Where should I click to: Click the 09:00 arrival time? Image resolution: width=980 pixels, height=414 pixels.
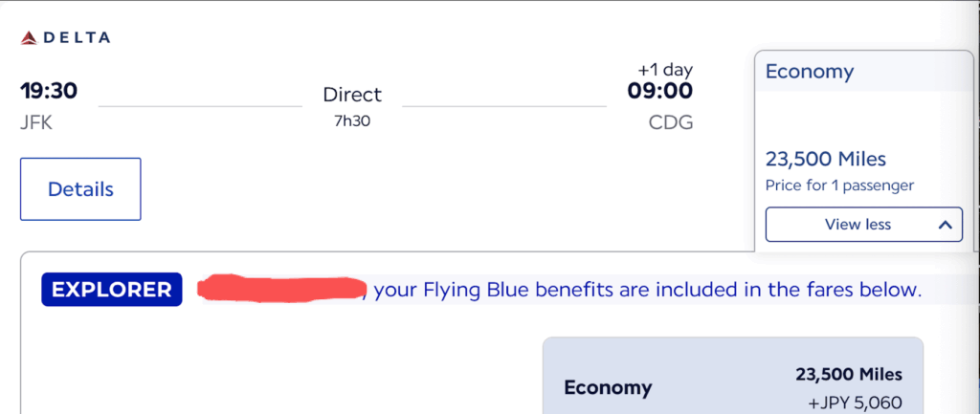pos(659,92)
